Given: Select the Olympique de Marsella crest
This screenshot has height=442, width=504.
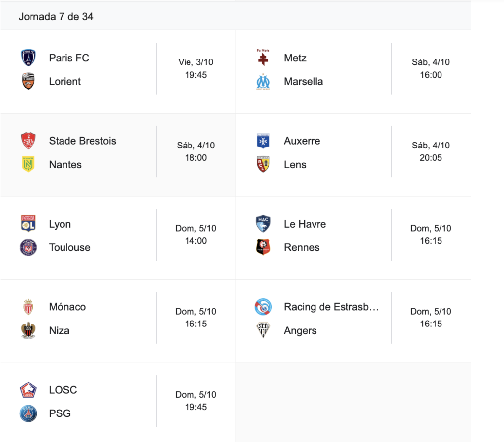Looking at the screenshot, I should 263,82.
